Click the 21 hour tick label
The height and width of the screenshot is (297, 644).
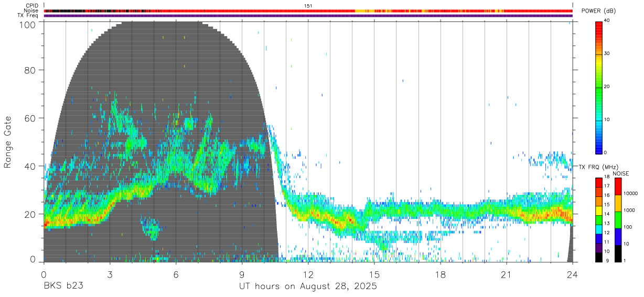click(x=507, y=274)
